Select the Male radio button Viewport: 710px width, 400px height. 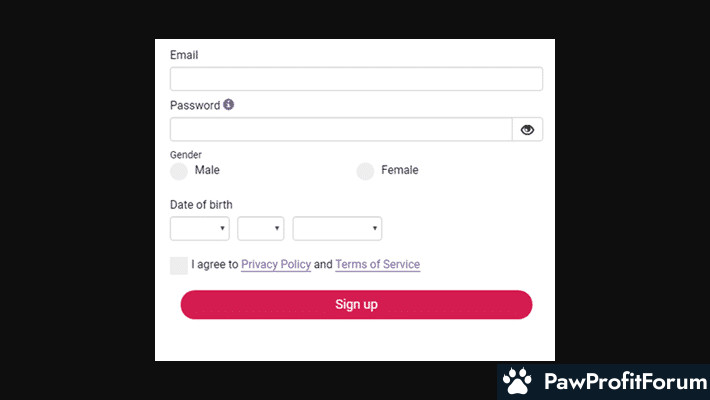179,171
